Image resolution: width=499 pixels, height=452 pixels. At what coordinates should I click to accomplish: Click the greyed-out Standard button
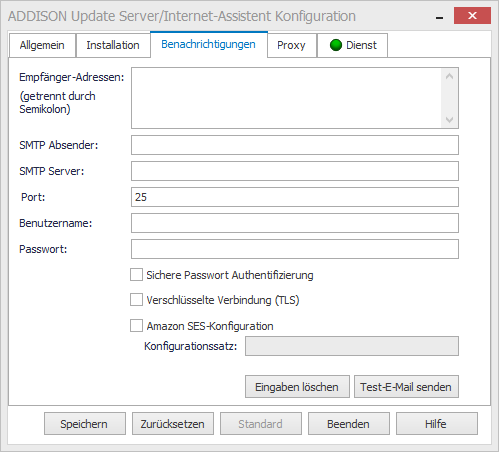pyautogui.click(x=261, y=424)
